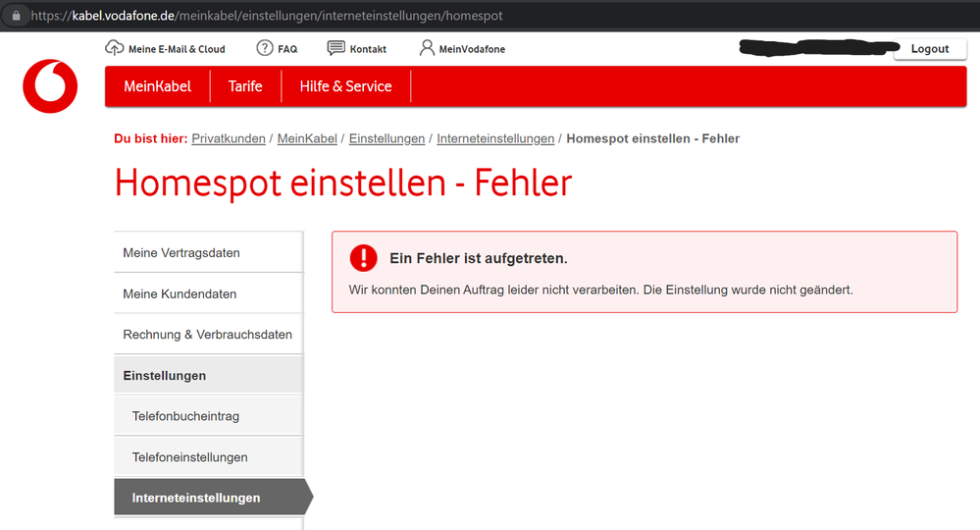
Task: Open the Tarife menu
Action: (245, 86)
